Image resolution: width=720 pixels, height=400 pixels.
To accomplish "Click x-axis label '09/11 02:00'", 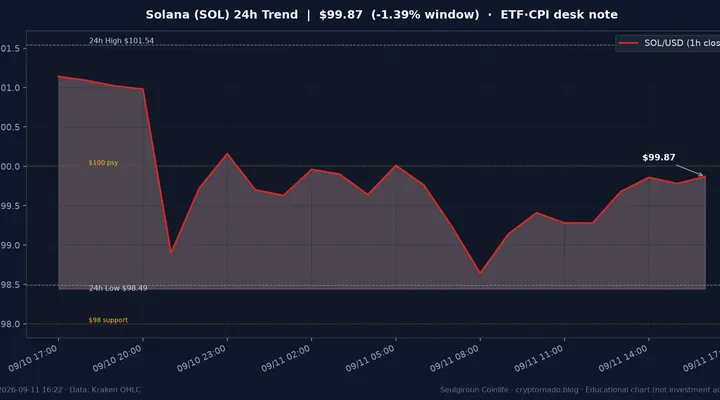I will coord(286,358).
